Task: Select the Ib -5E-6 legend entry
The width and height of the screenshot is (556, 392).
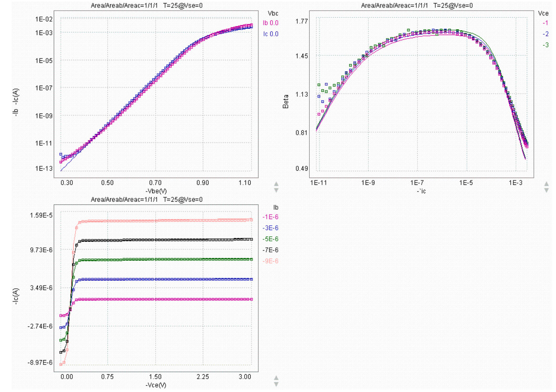Action: 270,239
